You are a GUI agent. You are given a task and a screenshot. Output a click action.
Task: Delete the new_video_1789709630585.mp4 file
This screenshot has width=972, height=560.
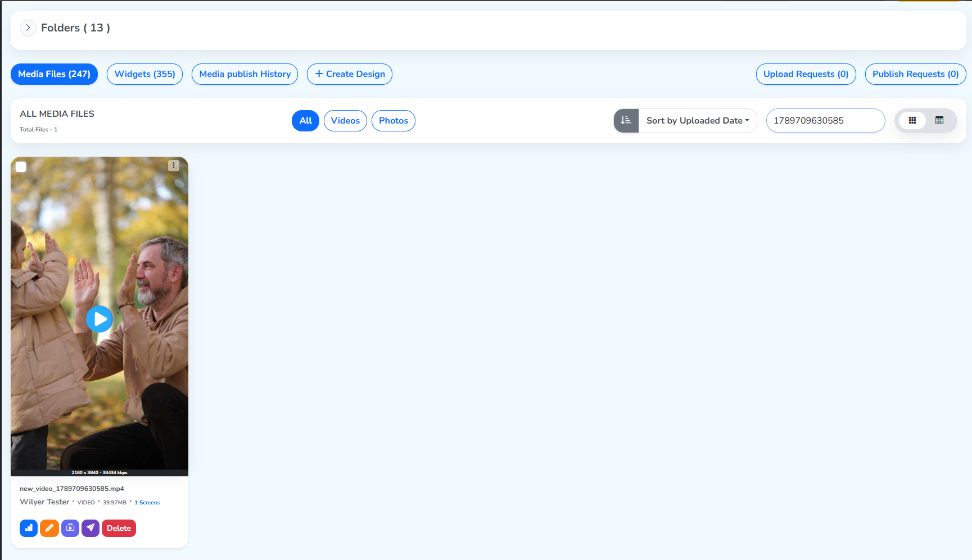(x=119, y=528)
